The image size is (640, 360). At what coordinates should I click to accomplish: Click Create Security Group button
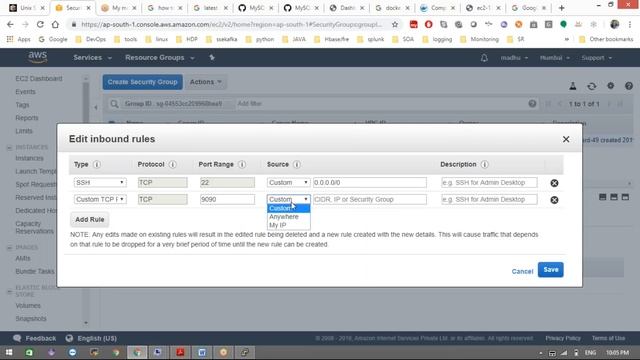pyautogui.click(x=142, y=82)
